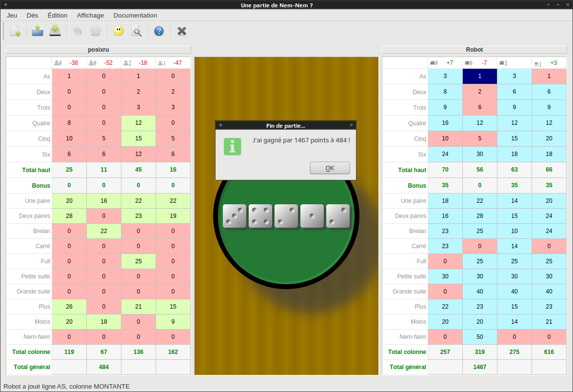The width and height of the screenshot is (573, 392).
Task: Confirm the Fin de partie dialog with OK
Action: click(x=330, y=168)
